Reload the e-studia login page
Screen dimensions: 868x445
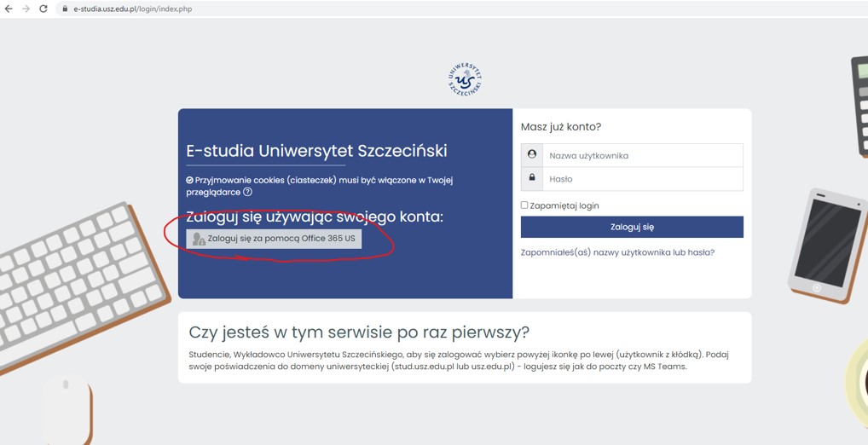[x=43, y=9]
